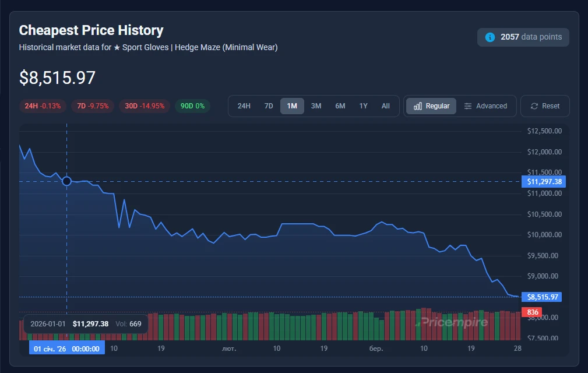Click the sliders icon in Advanced
Screen dimensions: 588x373
[x=468, y=106]
